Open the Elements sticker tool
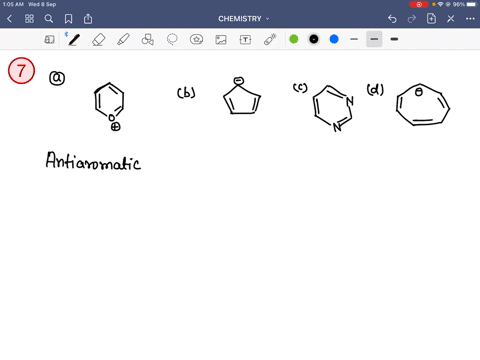Screen dimensions: 480x360 click(196, 40)
